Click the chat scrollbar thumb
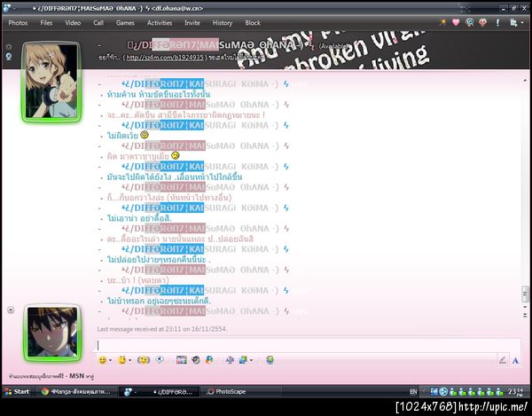 tap(525, 294)
